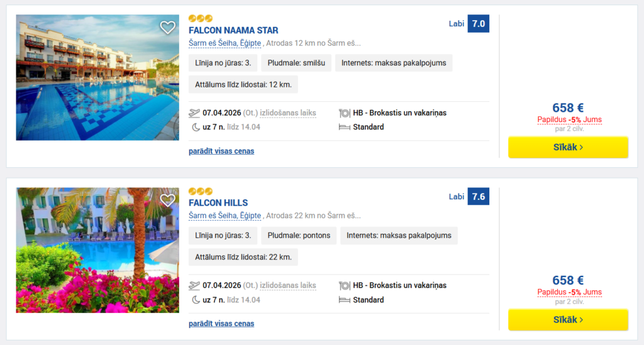The image size is (644, 345).
Task: Click the star rating icons of Falcon Hills
Action: 201,191
